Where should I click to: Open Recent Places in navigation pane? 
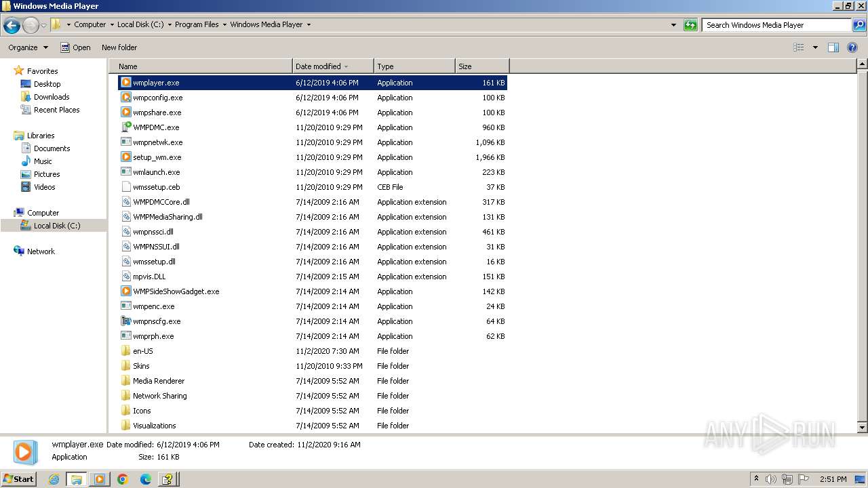56,110
